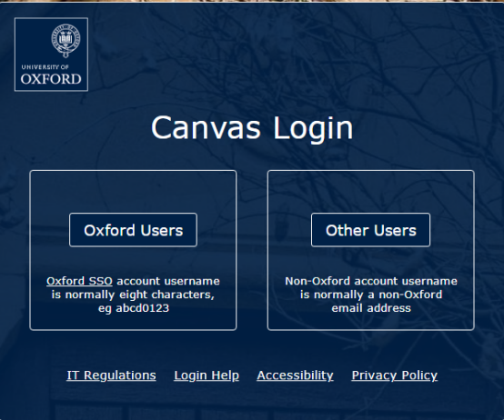
Task: Open the Login Help link
Action: coord(207,375)
